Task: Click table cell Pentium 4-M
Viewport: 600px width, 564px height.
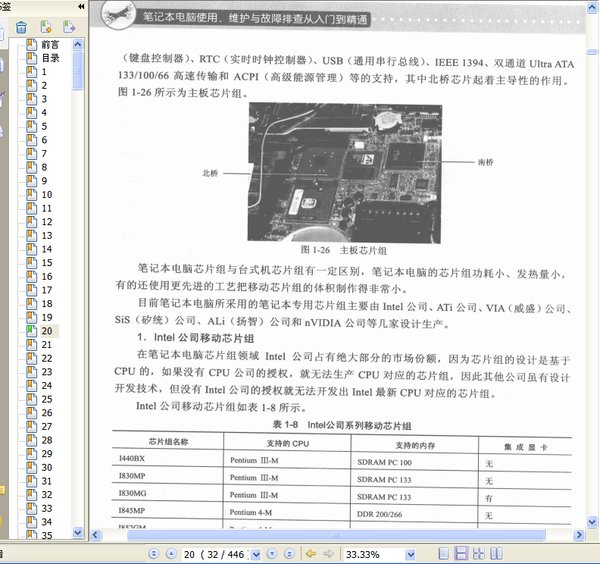Action: click(251, 512)
